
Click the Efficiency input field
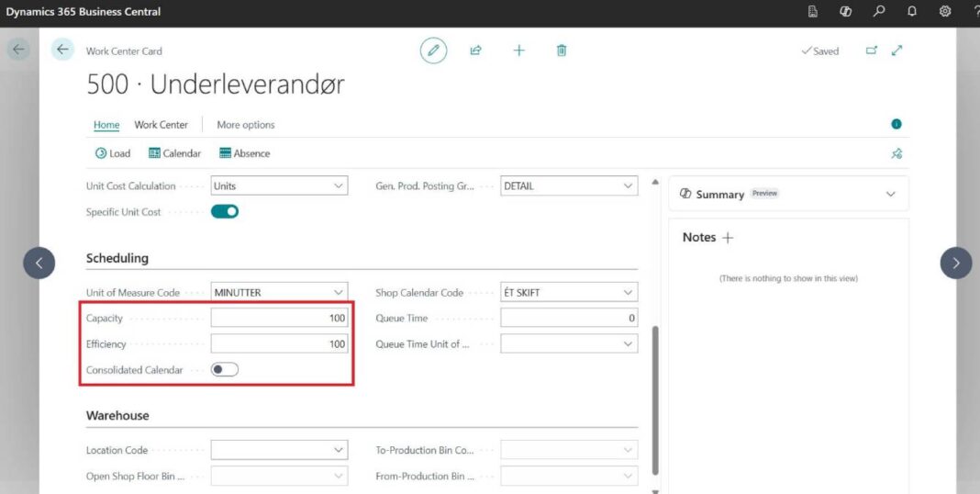pyautogui.click(x=279, y=344)
